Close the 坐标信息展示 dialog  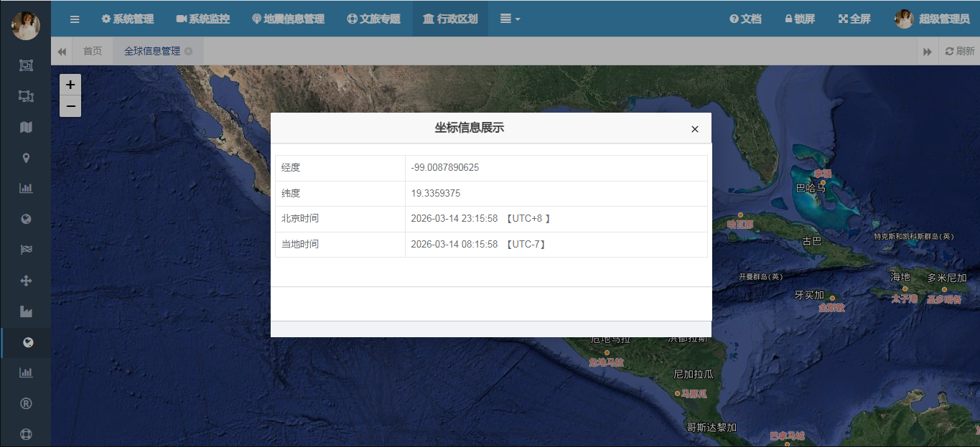click(x=694, y=129)
